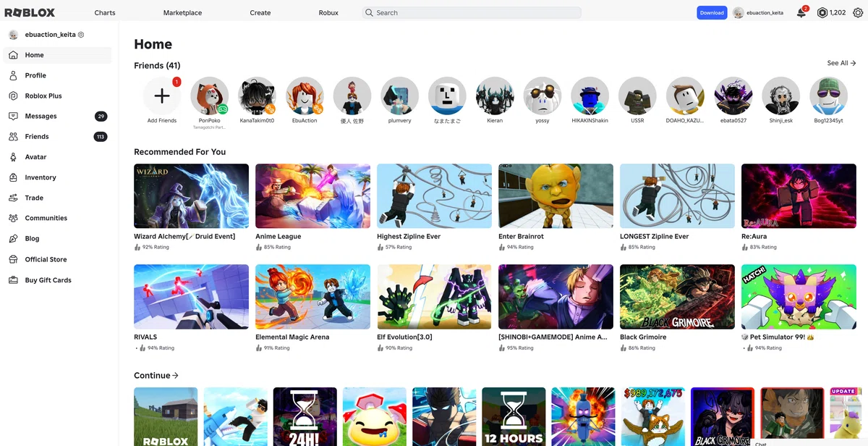The height and width of the screenshot is (446, 868).
Task: Open KanaTakim0t0's friend avatar
Action: tap(257, 96)
